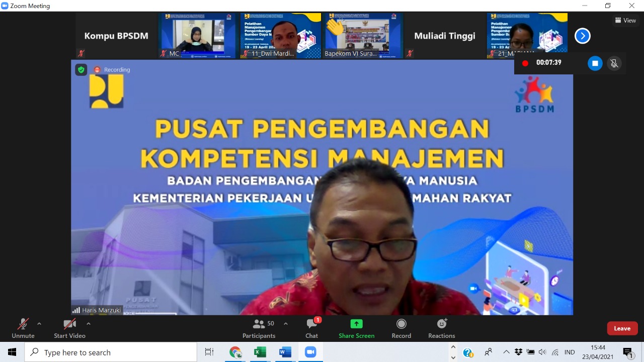
Task: Focus the Type here to search box
Action: [x=111, y=352]
